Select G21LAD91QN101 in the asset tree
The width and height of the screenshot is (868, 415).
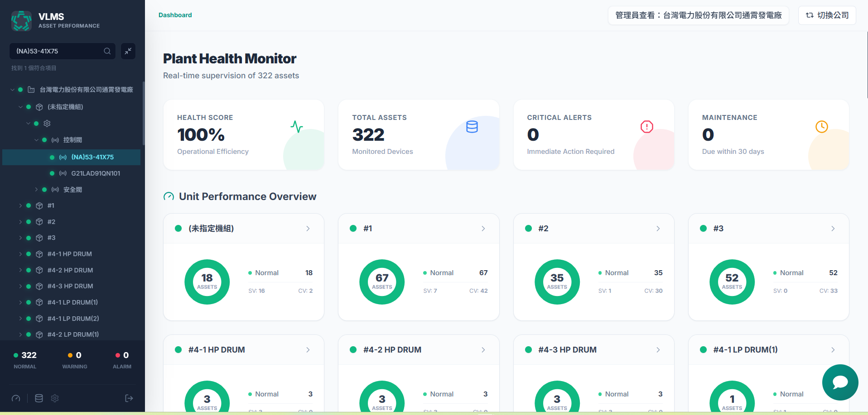(96, 173)
